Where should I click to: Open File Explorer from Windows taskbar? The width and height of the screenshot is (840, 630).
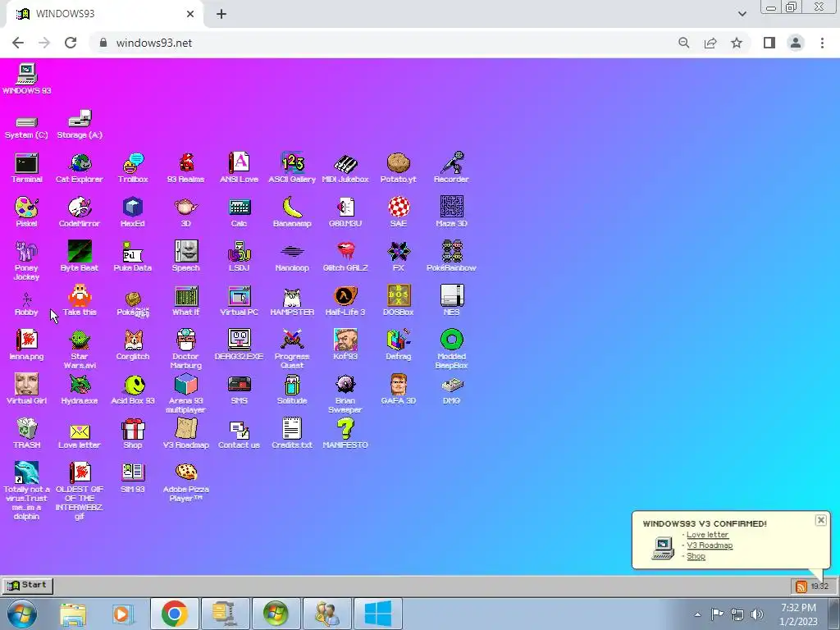coord(72,614)
